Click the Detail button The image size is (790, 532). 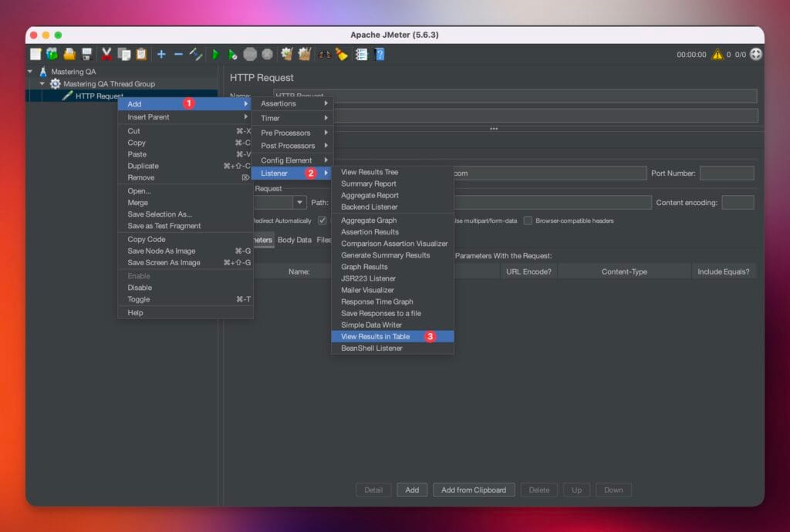click(373, 490)
